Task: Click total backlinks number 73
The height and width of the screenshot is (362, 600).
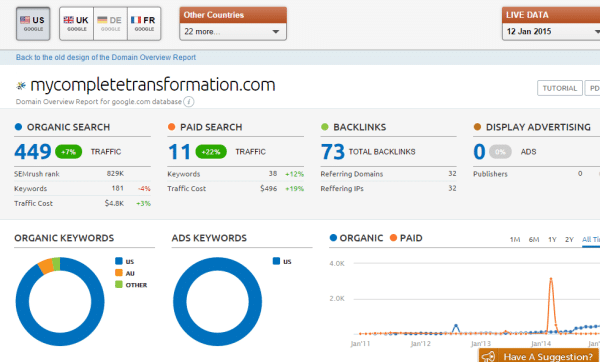Action: (x=333, y=152)
